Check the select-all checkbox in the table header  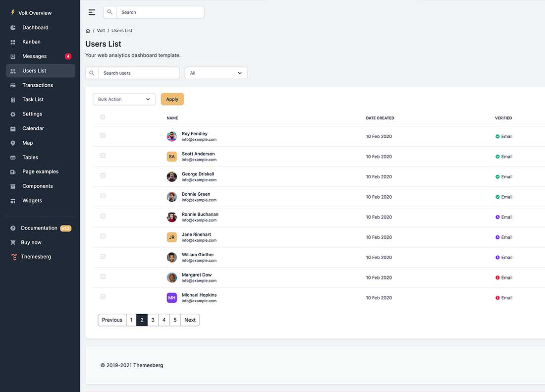point(103,117)
